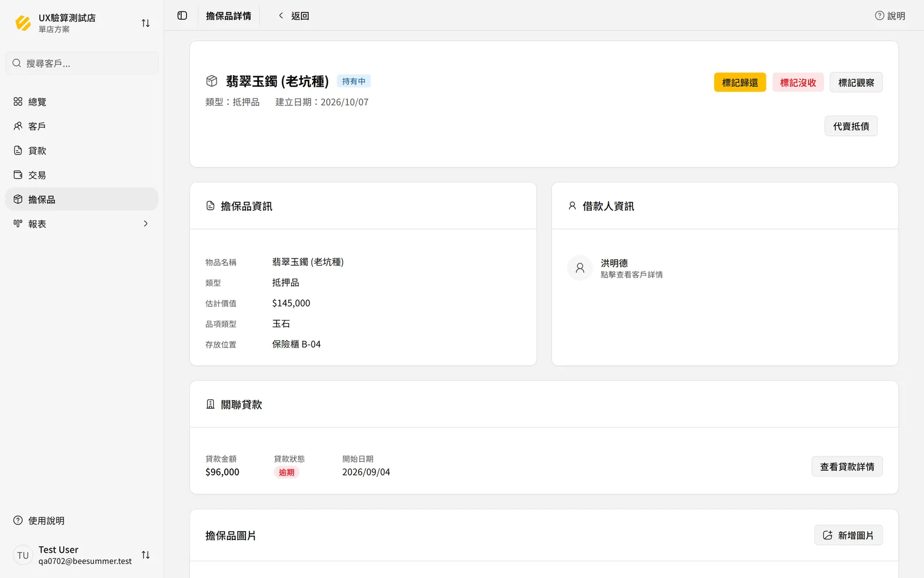Click the magnifier icon in search box
This screenshot has height=578, width=924.
click(x=17, y=63)
